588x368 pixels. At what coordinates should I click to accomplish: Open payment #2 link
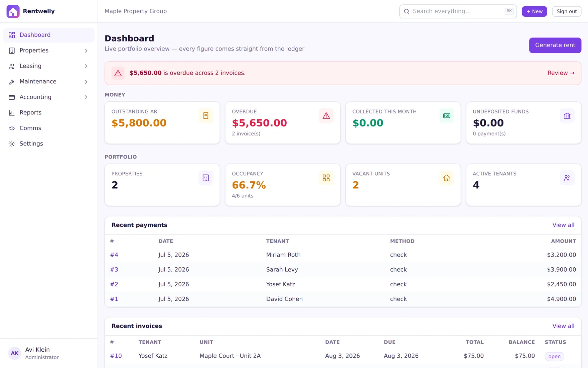(114, 284)
